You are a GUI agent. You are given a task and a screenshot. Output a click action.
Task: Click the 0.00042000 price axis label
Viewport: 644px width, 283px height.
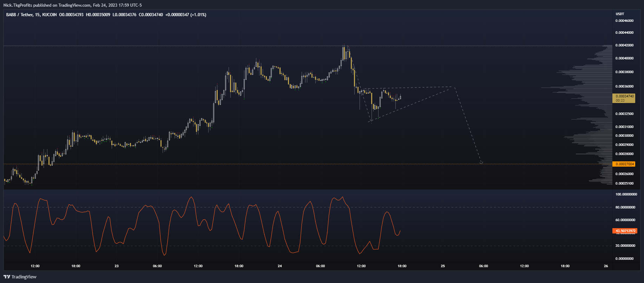[x=625, y=45]
